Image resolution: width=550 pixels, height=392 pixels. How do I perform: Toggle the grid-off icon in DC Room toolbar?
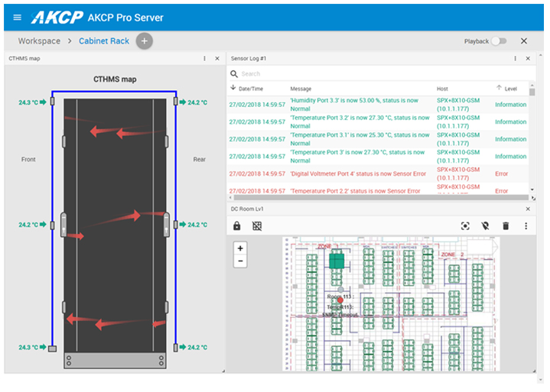click(x=257, y=226)
